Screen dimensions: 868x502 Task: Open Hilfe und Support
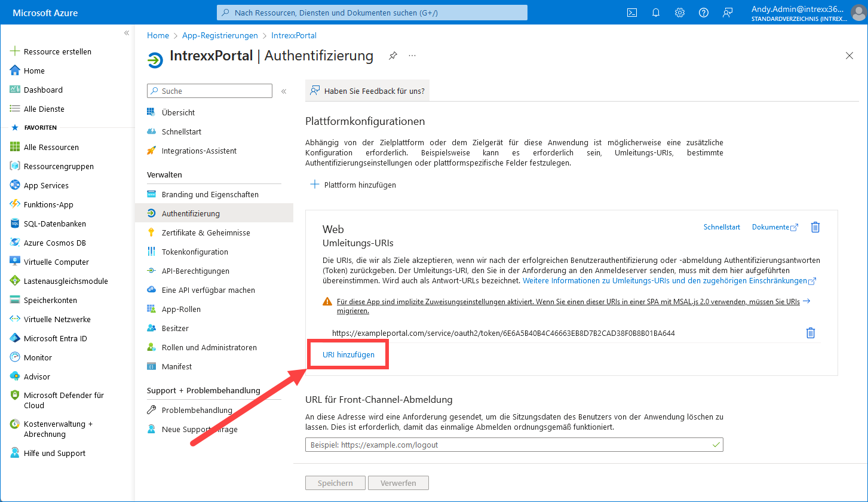click(x=48, y=453)
